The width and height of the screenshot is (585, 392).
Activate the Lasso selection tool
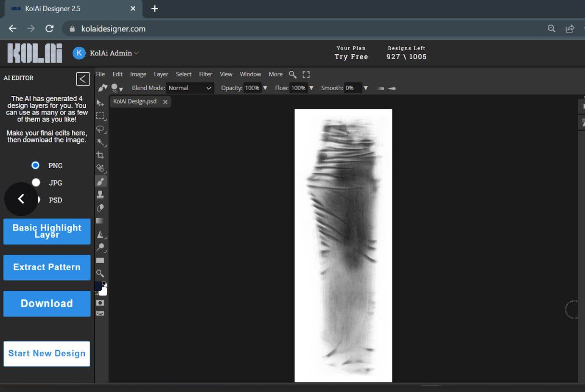100,130
